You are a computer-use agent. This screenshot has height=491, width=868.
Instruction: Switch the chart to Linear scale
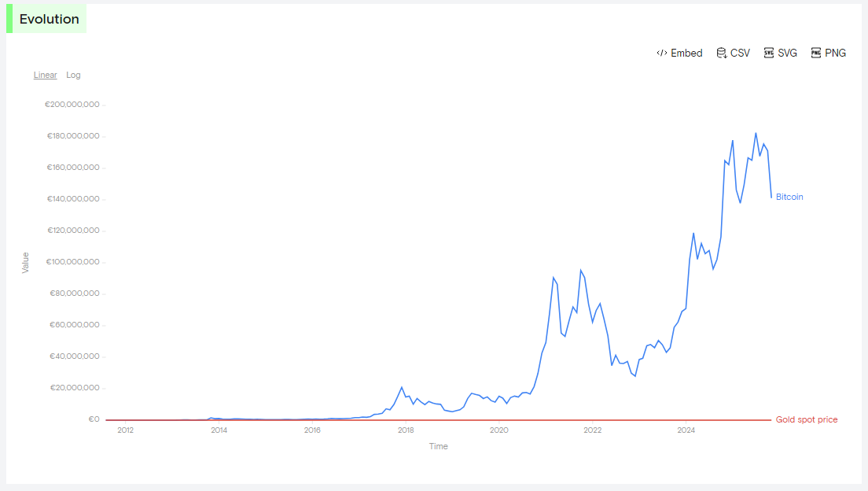pos(45,76)
